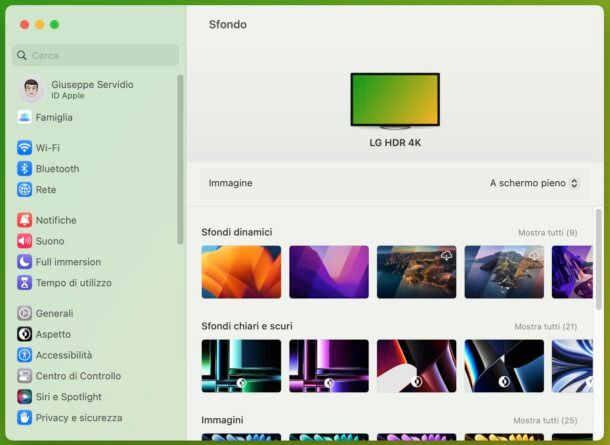
Task: Select the blue-black curved wallpaper
Action: (504, 366)
